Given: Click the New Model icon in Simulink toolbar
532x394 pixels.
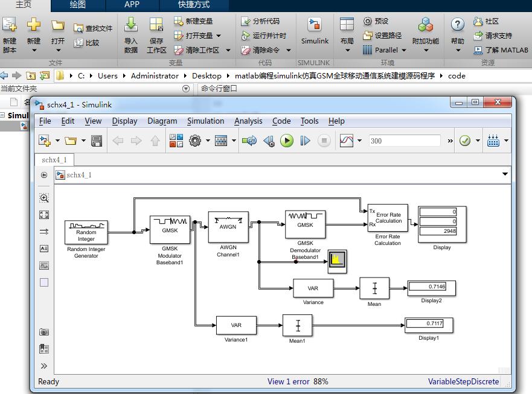Looking at the screenshot, I should (x=45, y=141).
